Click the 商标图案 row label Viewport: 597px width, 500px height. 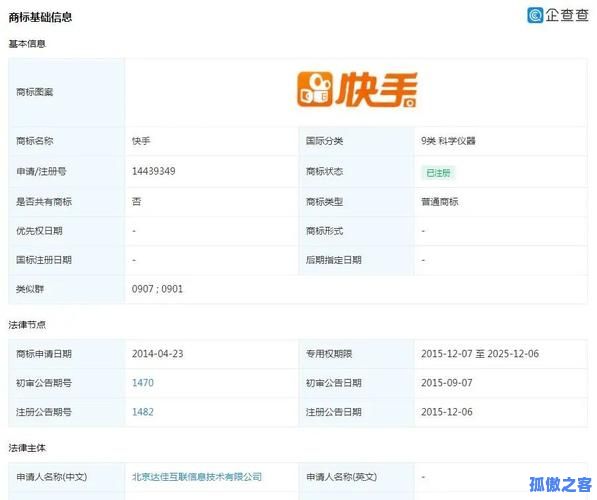pos(35,92)
